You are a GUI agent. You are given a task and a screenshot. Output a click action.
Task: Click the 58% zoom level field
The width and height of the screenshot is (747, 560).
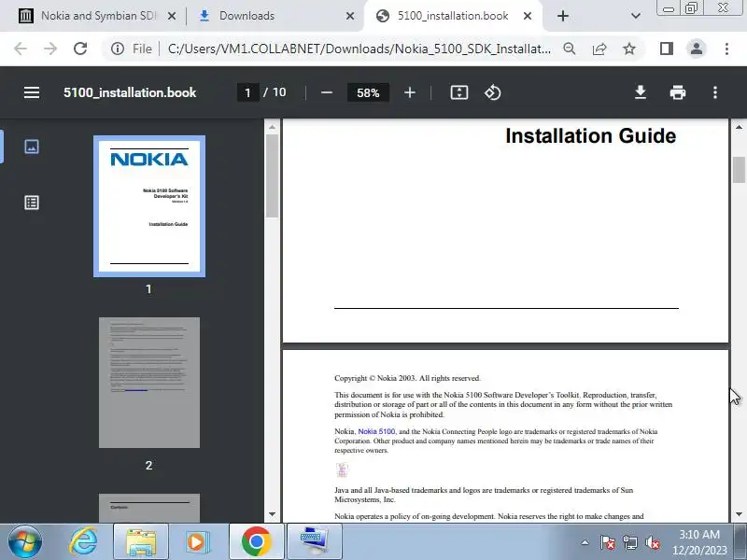click(368, 92)
